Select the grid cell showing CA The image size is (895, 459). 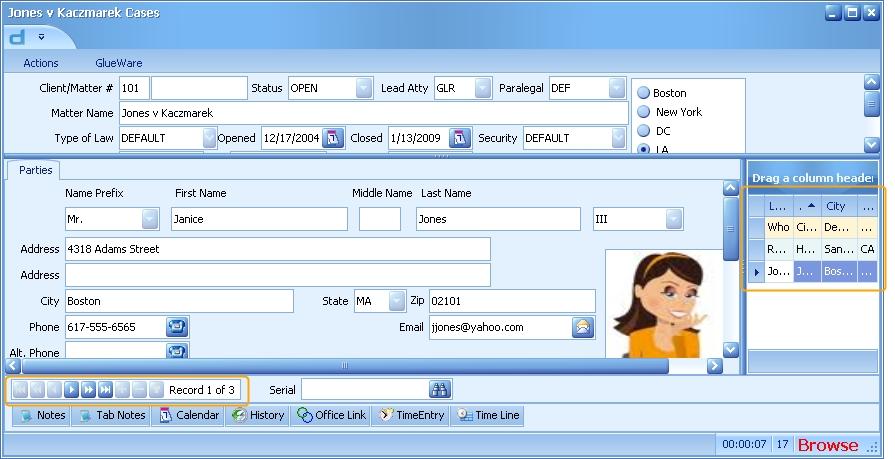[867, 249]
